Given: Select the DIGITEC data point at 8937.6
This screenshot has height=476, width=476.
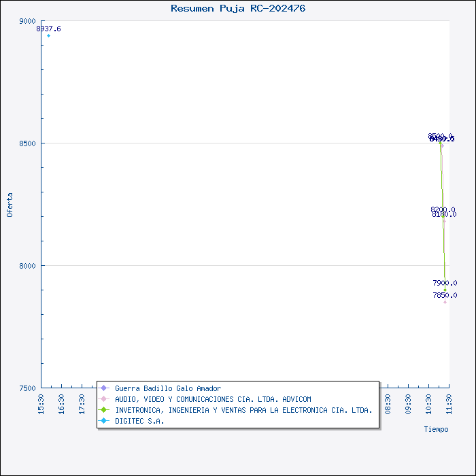Looking at the screenshot, I should pos(48,35).
